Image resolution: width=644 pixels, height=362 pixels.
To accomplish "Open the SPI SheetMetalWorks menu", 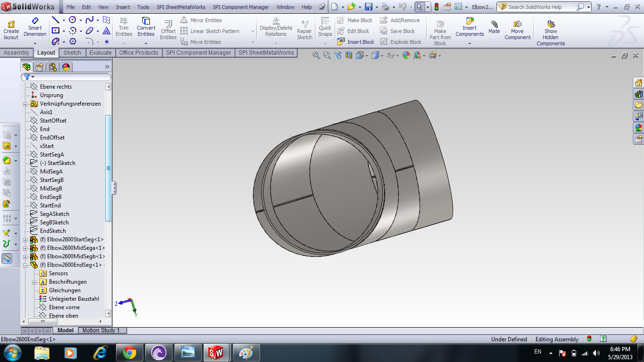I will coord(181,7).
